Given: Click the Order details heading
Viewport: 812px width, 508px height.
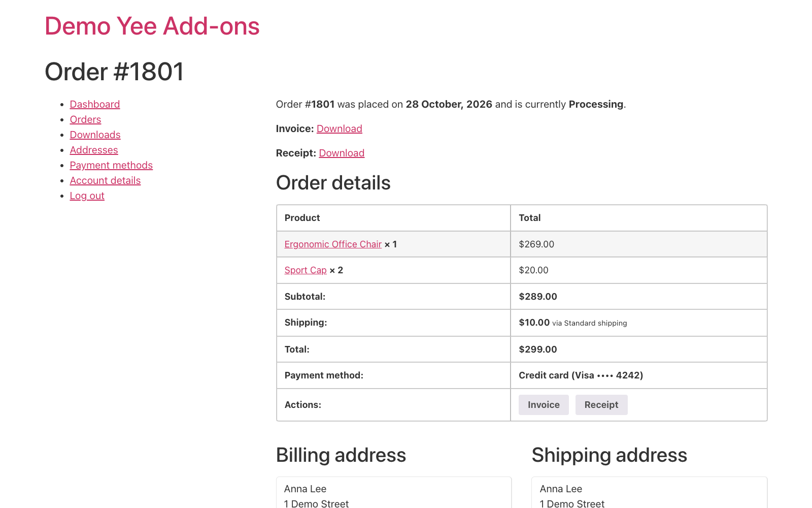Looking at the screenshot, I should click(x=333, y=183).
